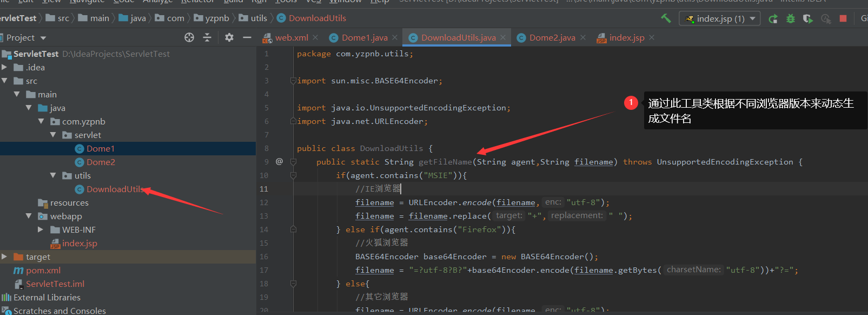Click the green Rerun icon
868x315 pixels.
773,18
